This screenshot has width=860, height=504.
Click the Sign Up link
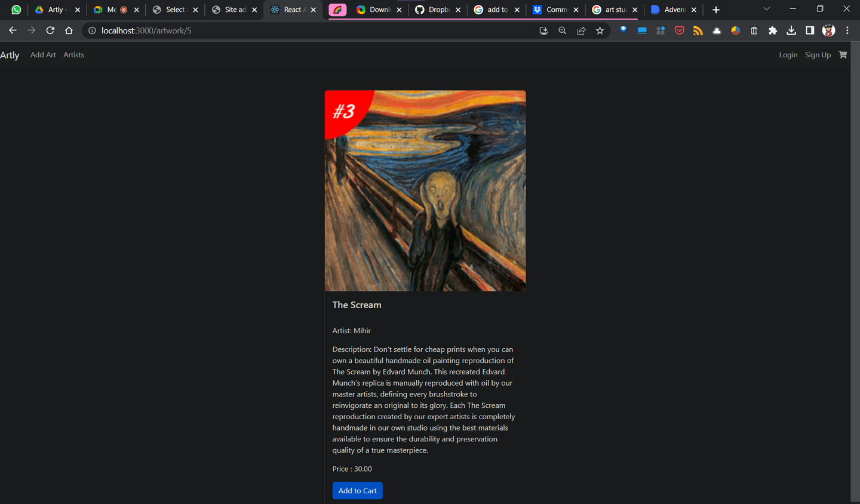pyautogui.click(x=818, y=55)
